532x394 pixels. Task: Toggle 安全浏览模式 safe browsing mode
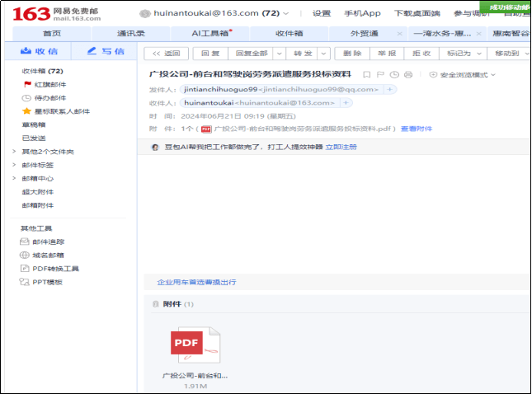click(x=463, y=74)
